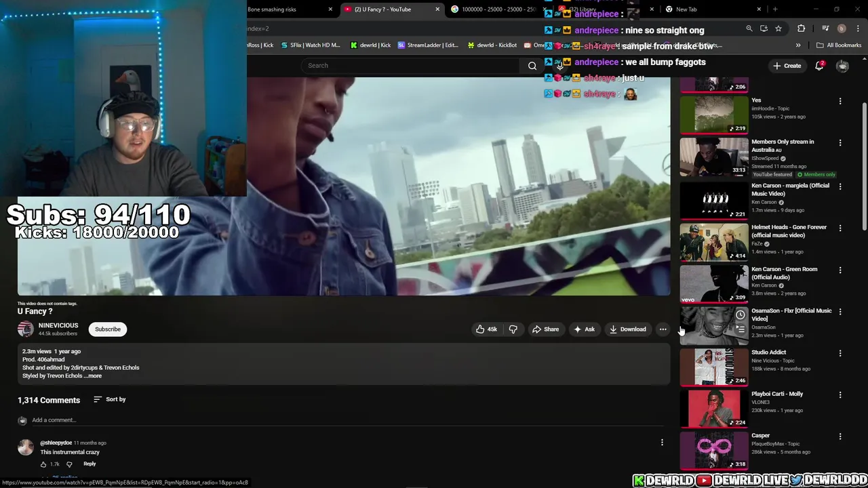
Task: Open the YouTube account avatar menu
Action: (x=842, y=66)
